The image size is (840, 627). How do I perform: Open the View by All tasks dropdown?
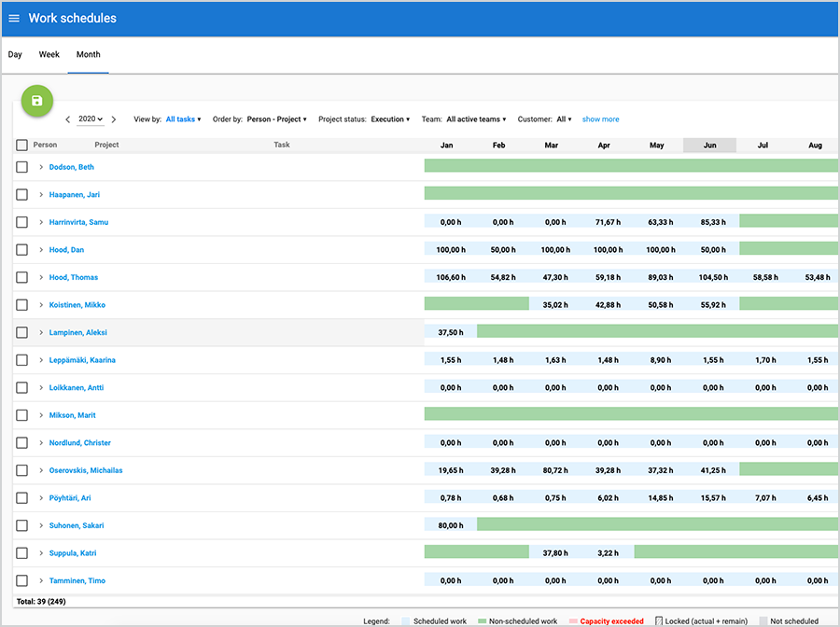click(x=183, y=119)
